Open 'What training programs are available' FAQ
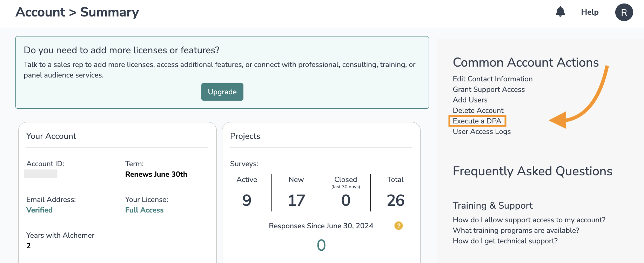 tap(516, 230)
